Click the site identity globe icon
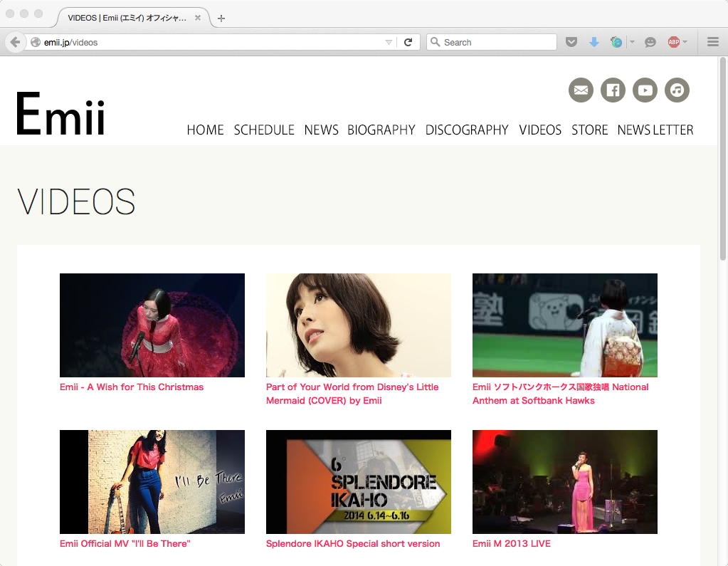This screenshot has width=728, height=566. 36,42
